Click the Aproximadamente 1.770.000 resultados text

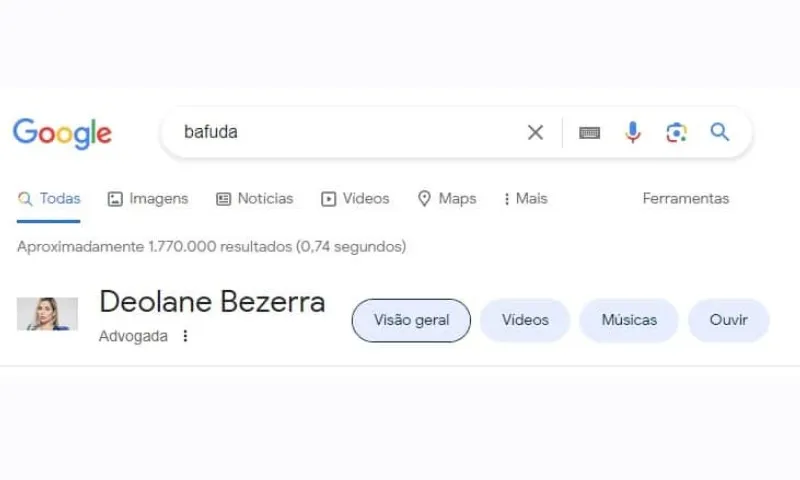click(212, 247)
